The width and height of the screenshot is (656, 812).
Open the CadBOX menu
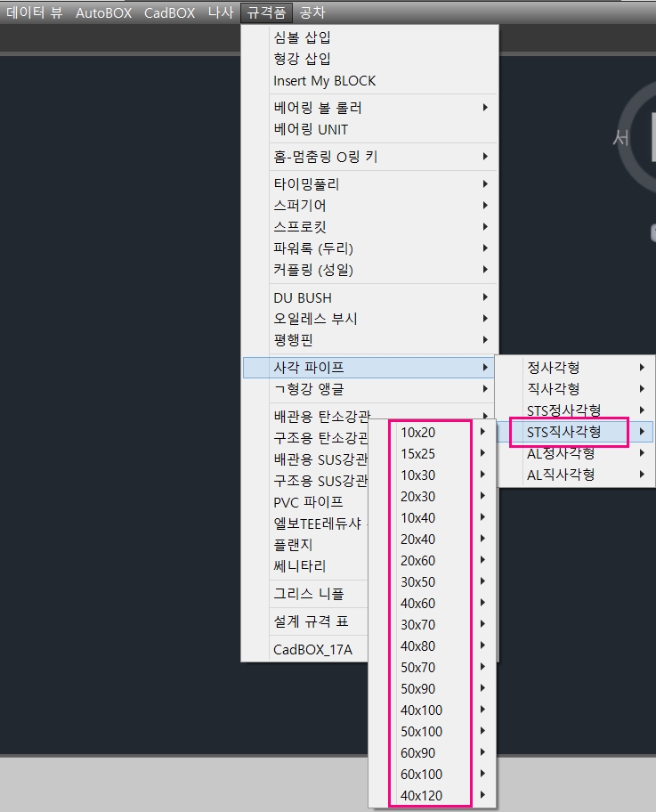click(169, 12)
